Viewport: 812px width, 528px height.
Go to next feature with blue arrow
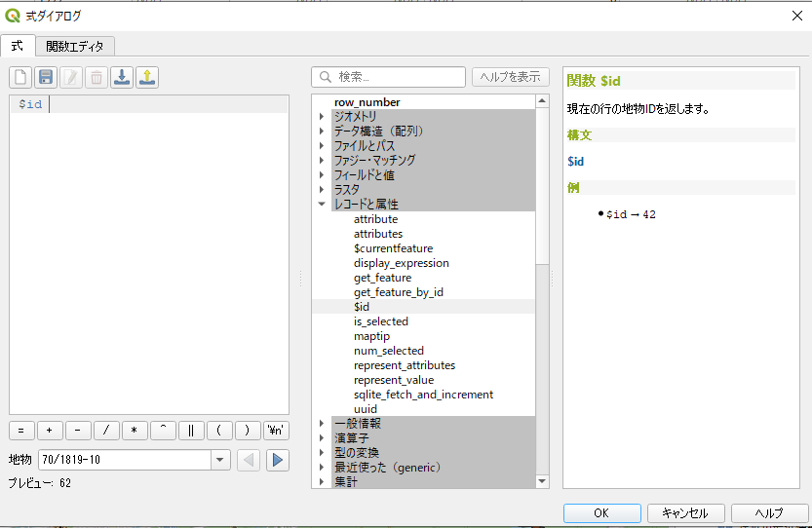(x=278, y=460)
